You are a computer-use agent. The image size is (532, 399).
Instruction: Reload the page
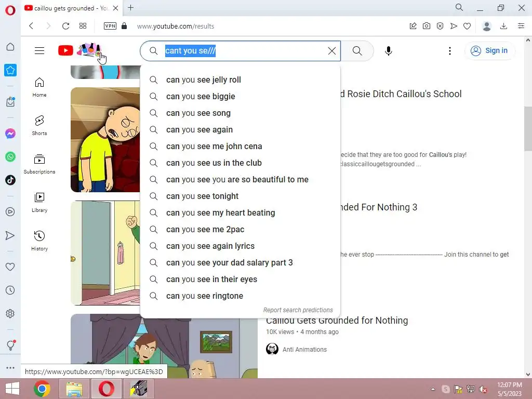tap(66, 26)
